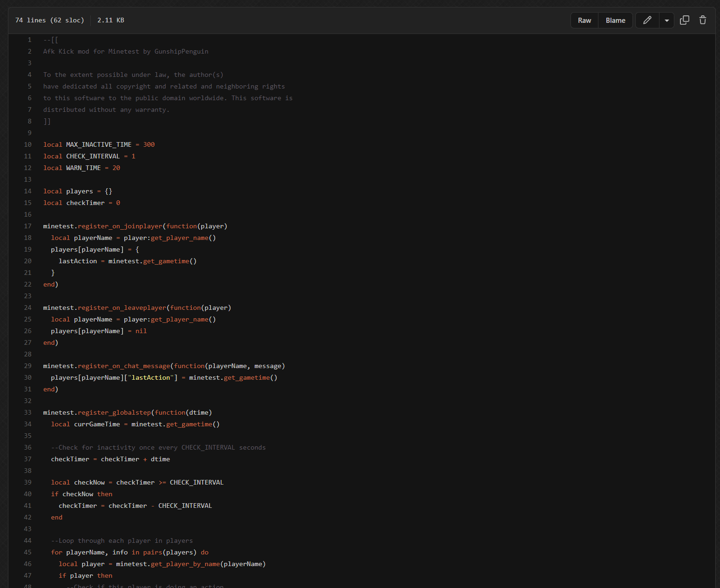This screenshot has height=588, width=720.
Task: Delete this file using the trash icon
Action: click(702, 20)
